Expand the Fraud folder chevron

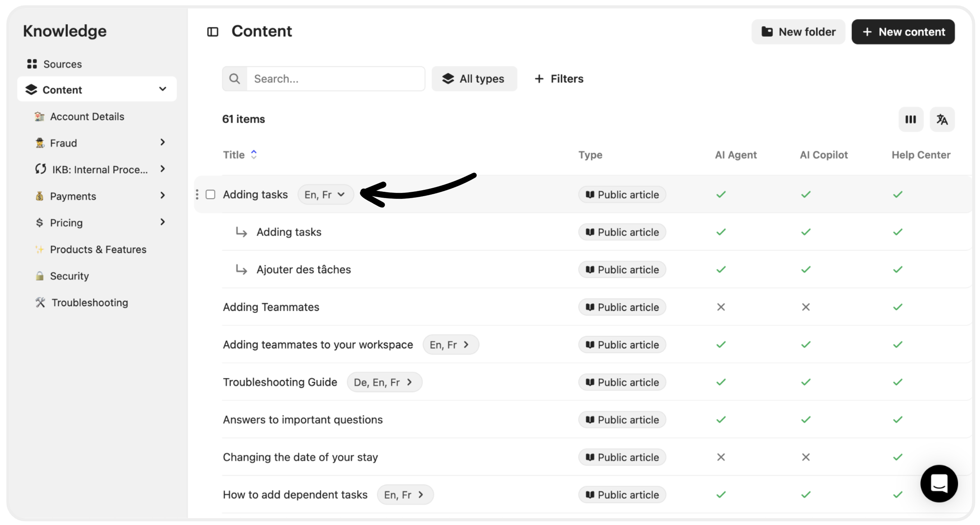163,143
